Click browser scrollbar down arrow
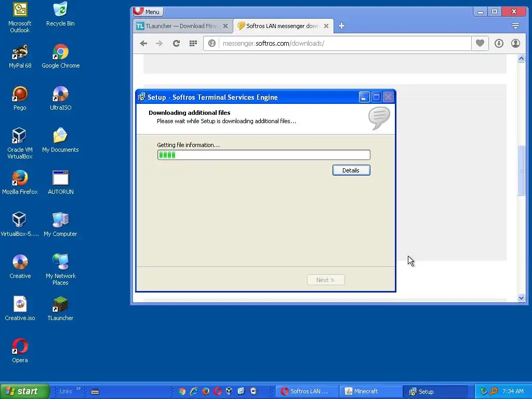Viewport: 532px width, 399px height. pyautogui.click(x=521, y=298)
